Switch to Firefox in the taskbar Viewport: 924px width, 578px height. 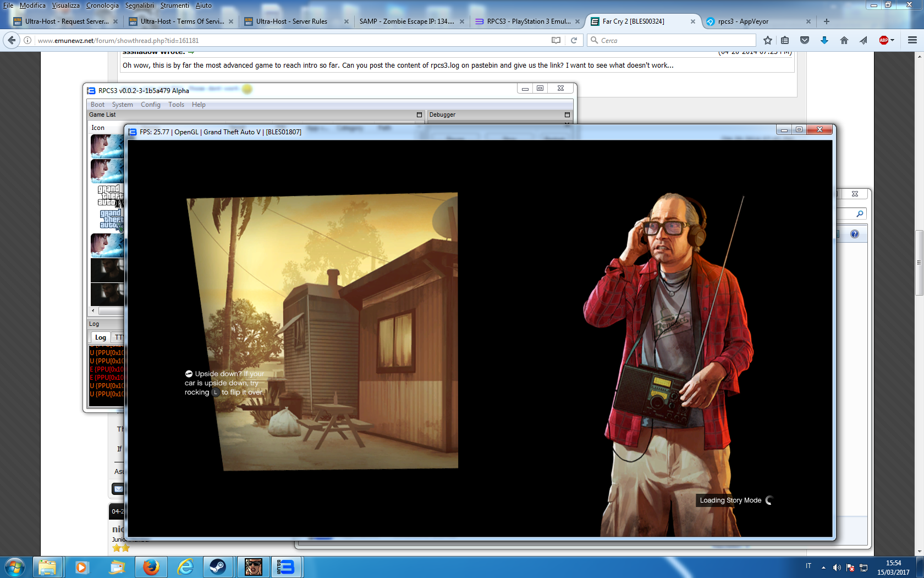click(151, 567)
